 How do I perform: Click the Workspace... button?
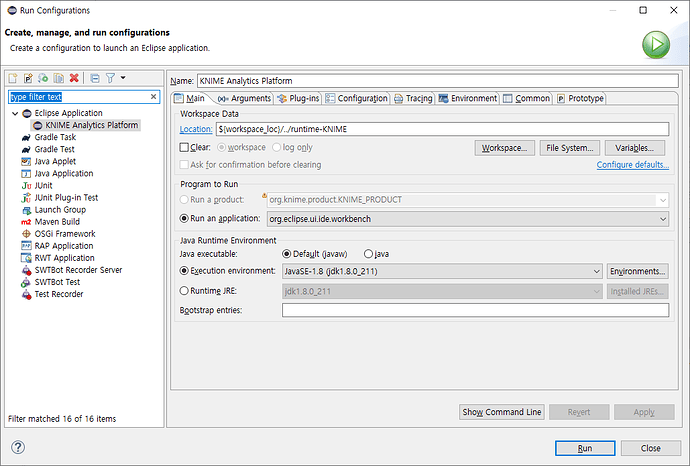[x=504, y=148]
